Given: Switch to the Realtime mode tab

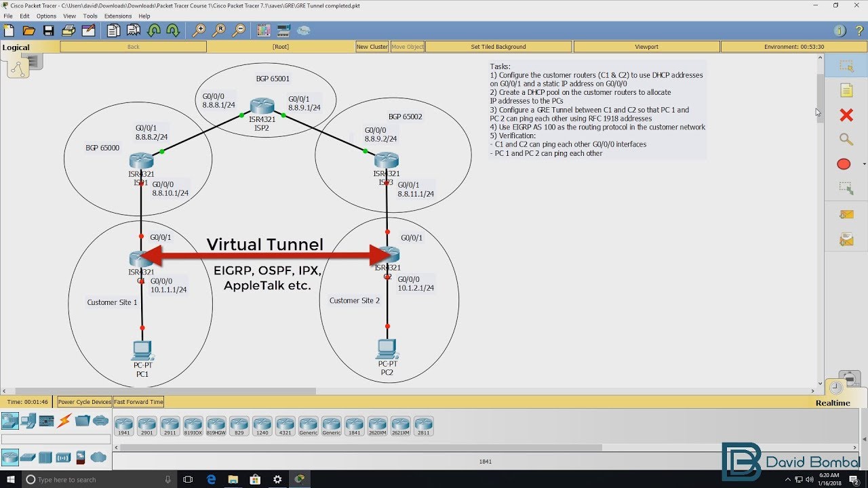Looking at the screenshot, I should [x=833, y=403].
